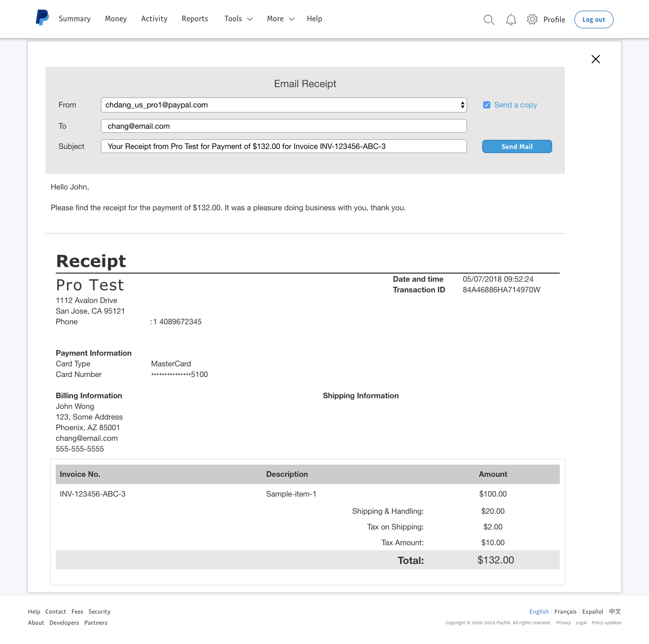Open the Privacy footer link
Image resolution: width=649 pixels, height=644 pixels.
click(563, 623)
